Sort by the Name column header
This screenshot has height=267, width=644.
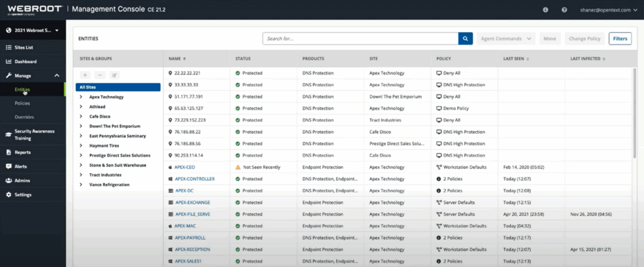tap(177, 58)
